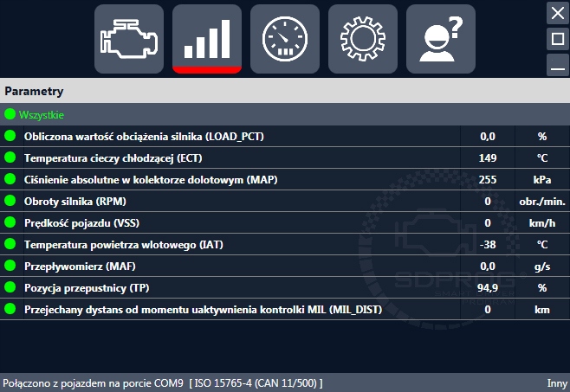This screenshot has width=570, height=392.
Task: Select the Obliczona wartość obciążenia silnika row
Action: (x=285, y=136)
